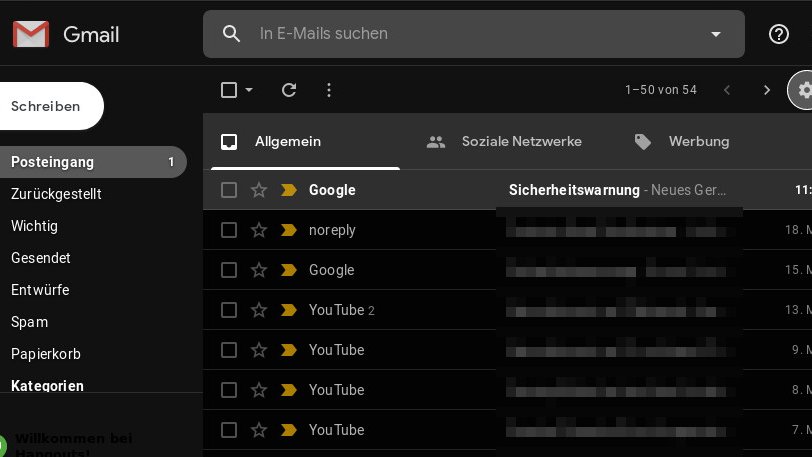Tick the checkbox for the noreply email
This screenshot has height=457, width=812.
pyautogui.click(x=229, y=230)
